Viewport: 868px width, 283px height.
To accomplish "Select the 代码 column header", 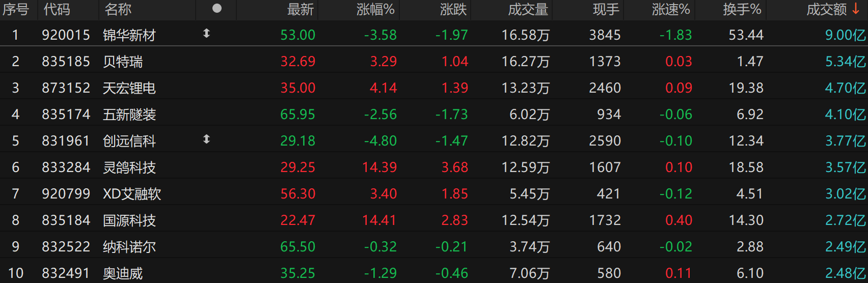I will click(x=57, y=9).
